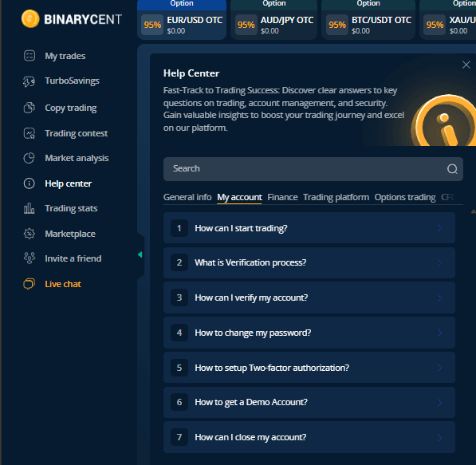This screenshot has width=476, height=465.
Task: Click the Marketplace gear icon
Action: coord(30,234)
